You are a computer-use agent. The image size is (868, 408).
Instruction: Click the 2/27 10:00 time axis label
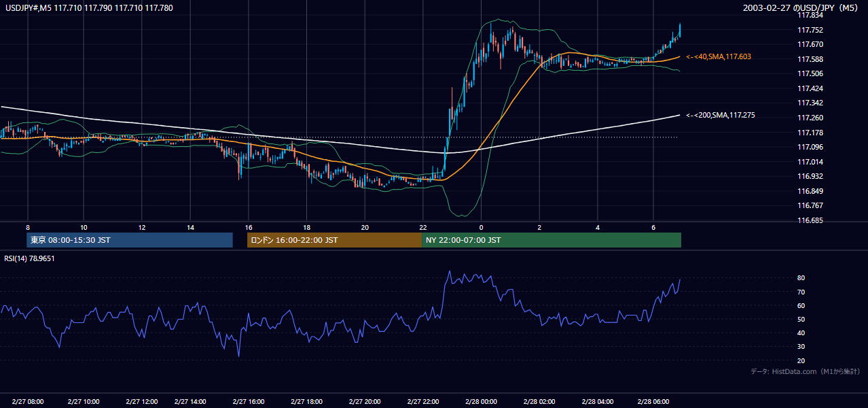click(x=84, y=401)
